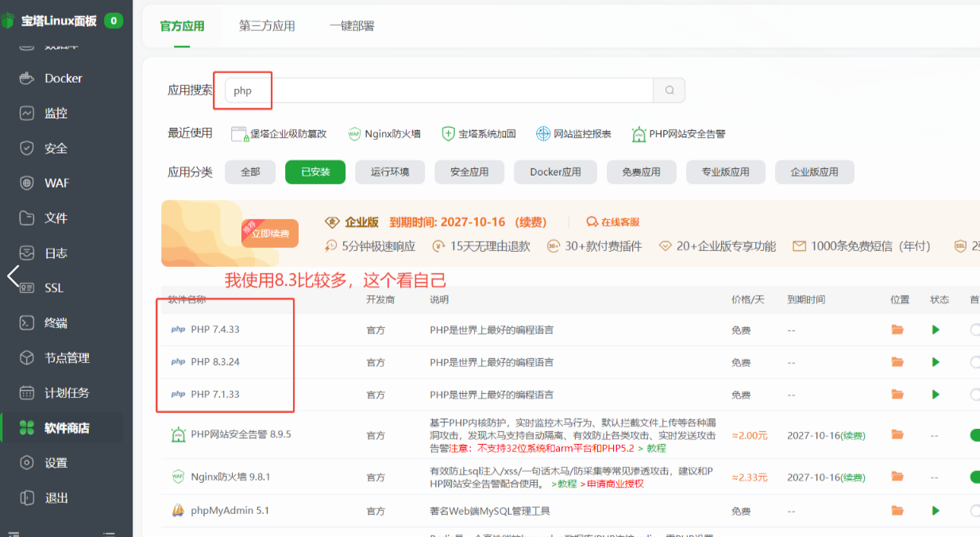
Task: Filter apps by 全部 category
Action: pyautogui.click(x=250, y=172)
